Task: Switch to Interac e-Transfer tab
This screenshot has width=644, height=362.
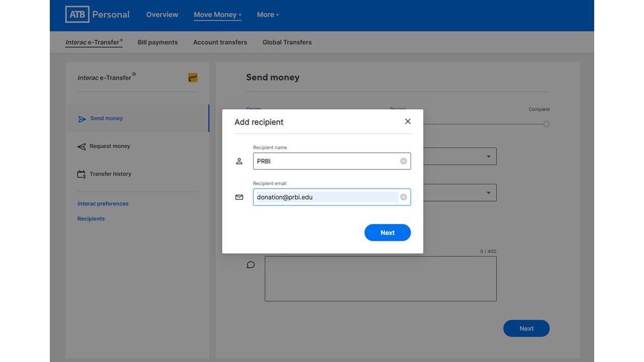Action: pos(94,42)
